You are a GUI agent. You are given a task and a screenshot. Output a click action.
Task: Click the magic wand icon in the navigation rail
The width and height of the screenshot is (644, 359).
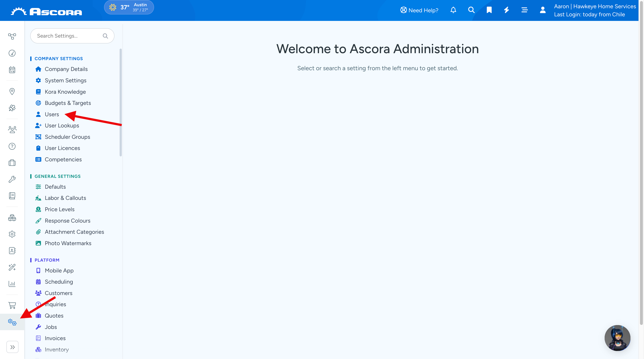12,267
